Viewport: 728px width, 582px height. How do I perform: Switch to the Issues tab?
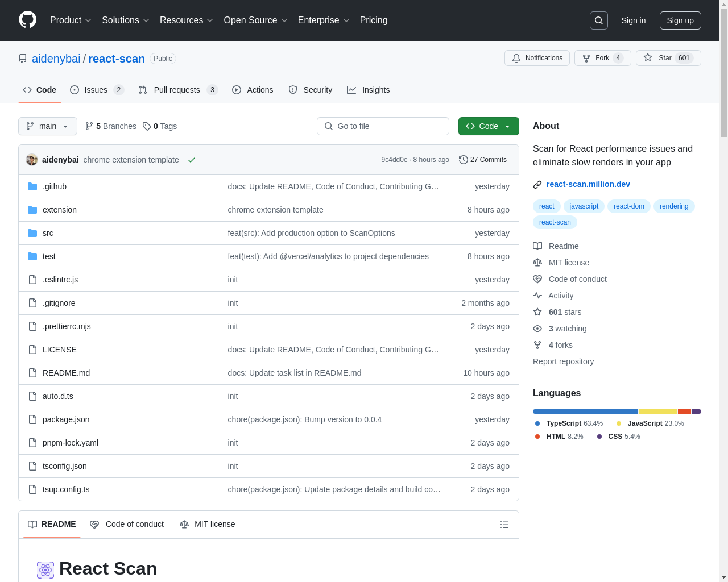coord(97,90)
